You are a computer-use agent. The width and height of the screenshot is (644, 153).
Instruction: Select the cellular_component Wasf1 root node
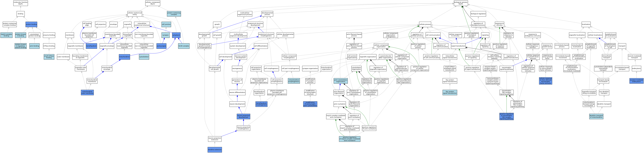[x=153, y=3]
